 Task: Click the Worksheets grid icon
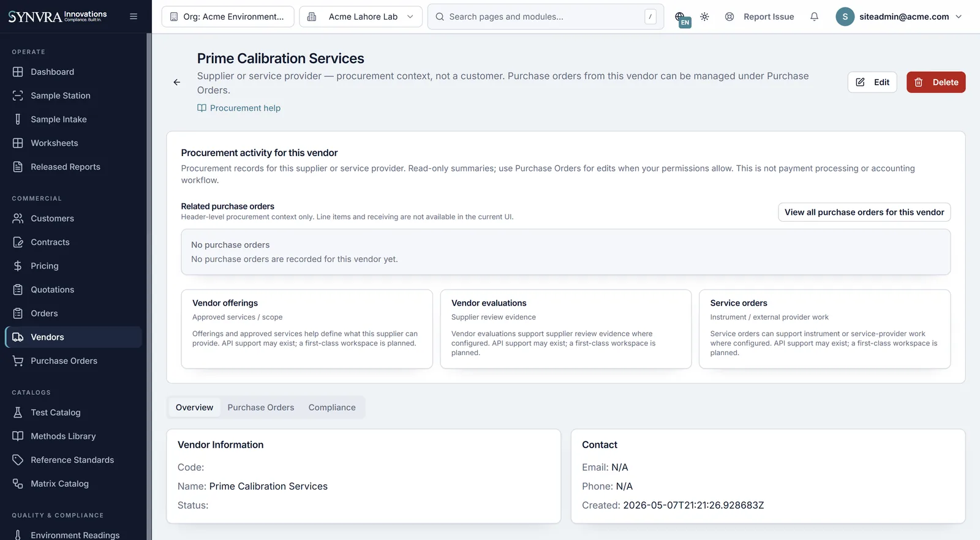[18, 143]
